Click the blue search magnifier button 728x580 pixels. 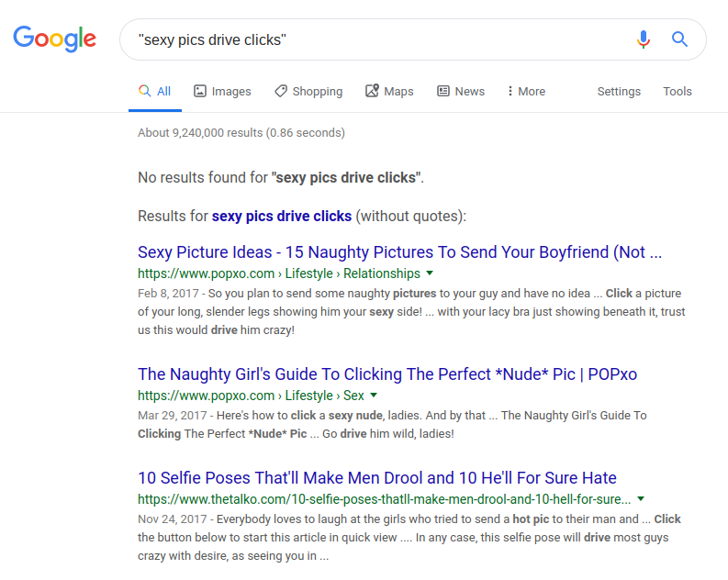click(x=679, y=39)
